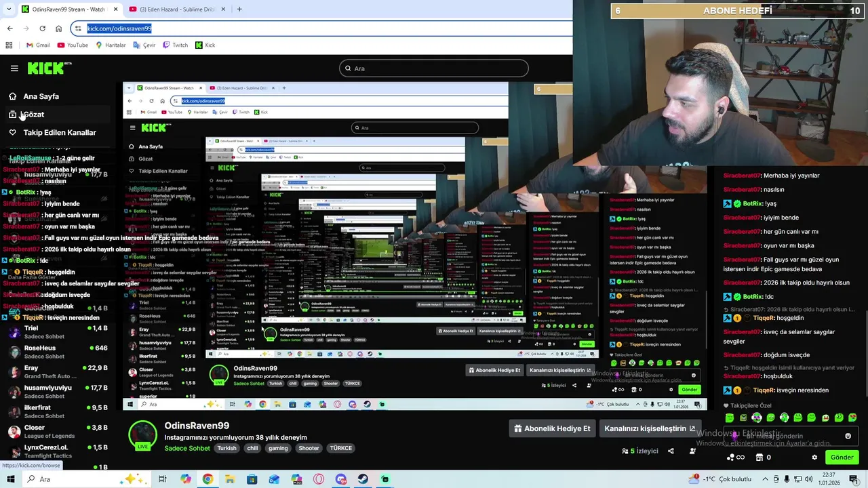Close the OdinsRaven99 Stream tab
Screen dimensions: 868x488
coord(115,9)
